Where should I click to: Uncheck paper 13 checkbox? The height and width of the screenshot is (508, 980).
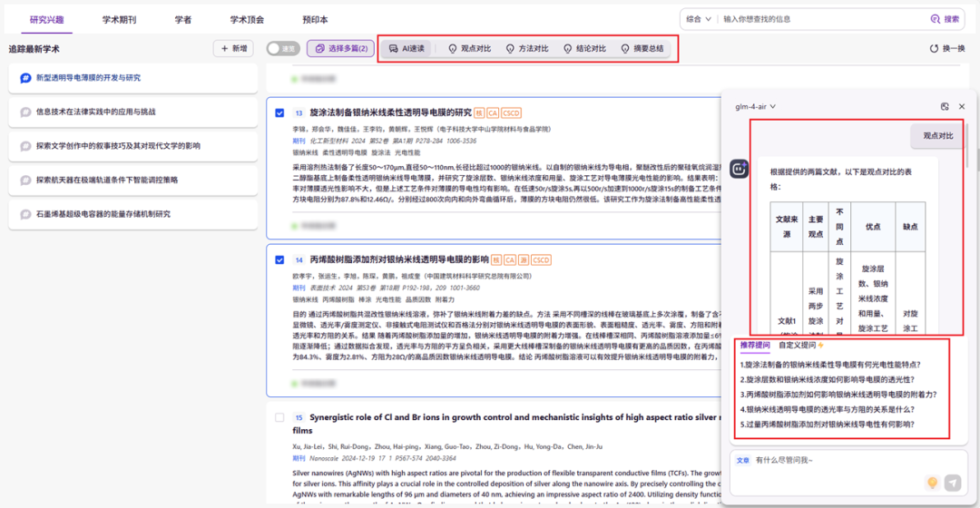pos(280,113)
